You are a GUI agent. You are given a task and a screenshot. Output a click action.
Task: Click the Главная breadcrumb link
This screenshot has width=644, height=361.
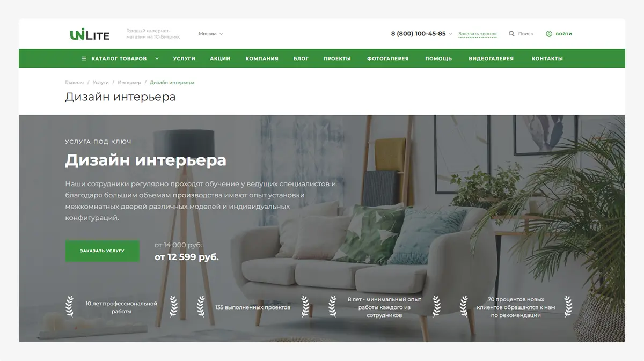pos(74,83)
